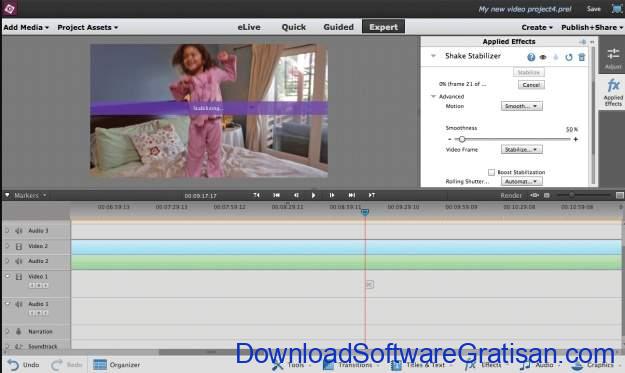This screenshot has width=625, height=373.
Task: Increase smoothness with plus button
Action: pyautogui.click(x=576, y=139)
